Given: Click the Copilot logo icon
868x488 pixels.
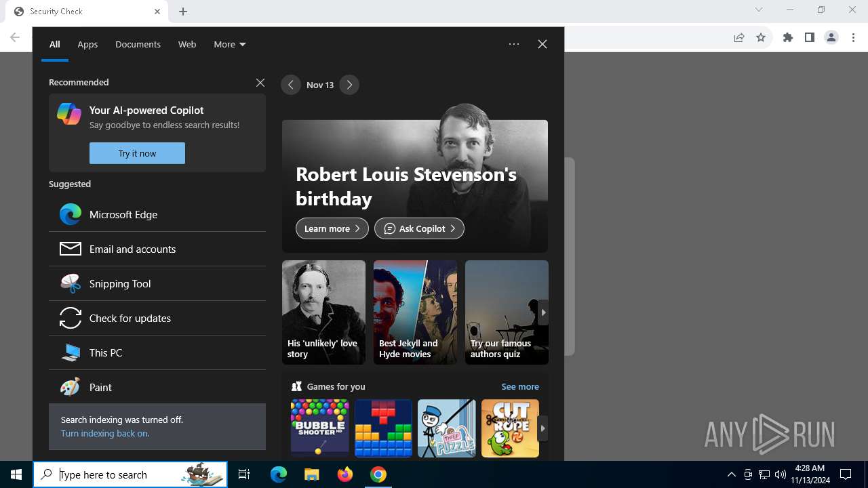Looking at the screenshot, I should [69, 114].
